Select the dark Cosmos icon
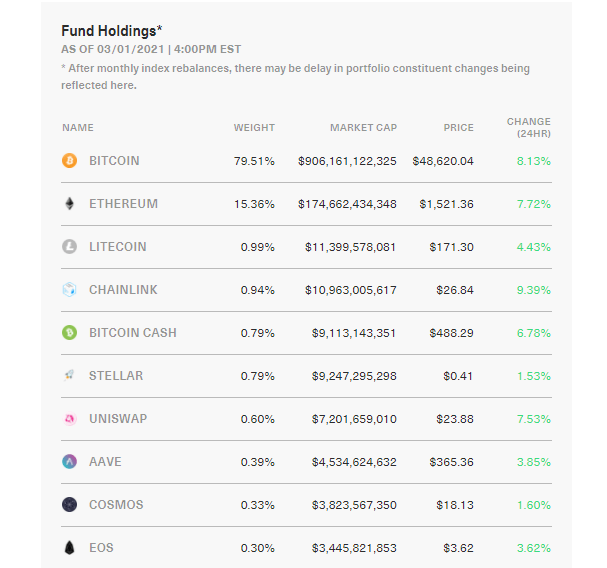The image size is (607, 568). (69, 505)
